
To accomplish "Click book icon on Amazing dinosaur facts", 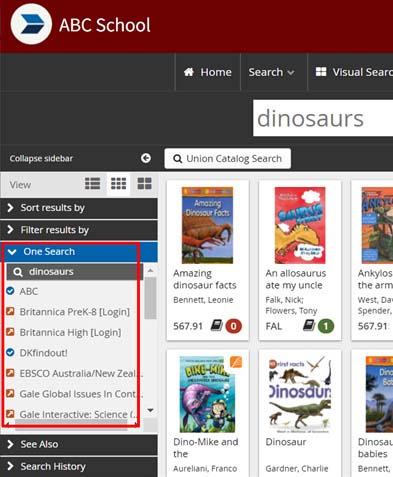I will tap(216, 325).
